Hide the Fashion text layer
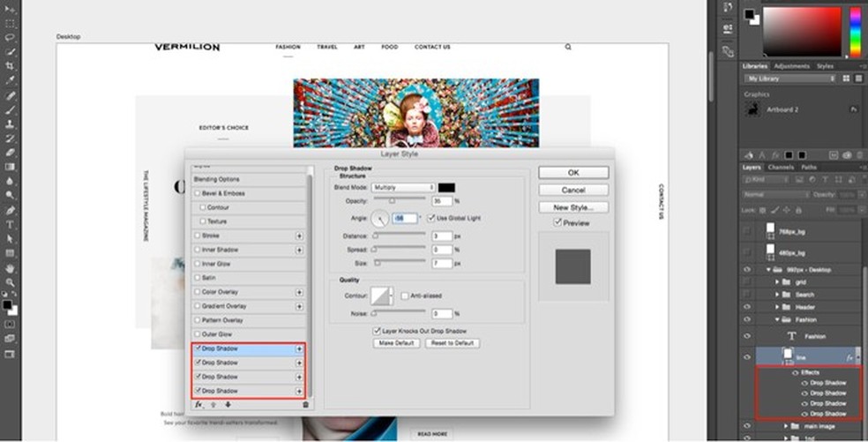 click(x=747, y=336)
